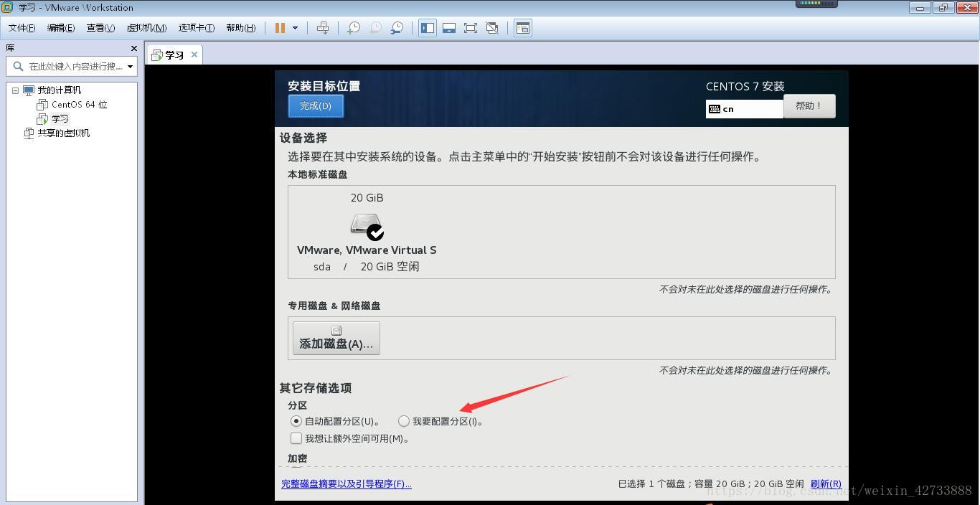Screen dimensions: 980x505
Task: Open the 选项卡(T) menu
Action: [x=197, y=28]
